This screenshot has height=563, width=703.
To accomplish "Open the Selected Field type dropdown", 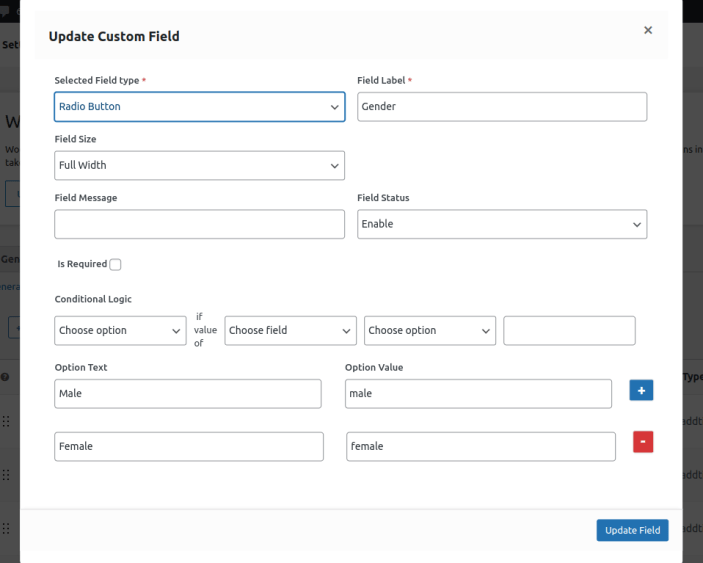I will pos(199,107).
